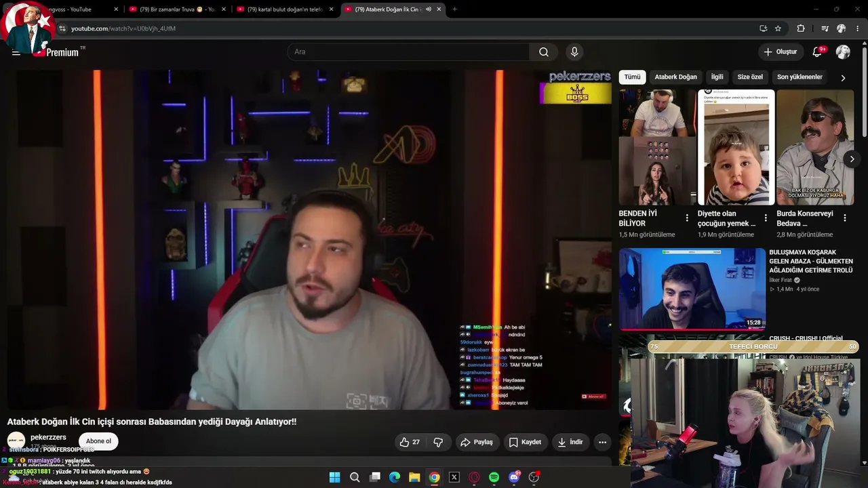Launch Microsoft Edge from the taskbar
Screen dimensions: 868x488
(x=395, y=478)
